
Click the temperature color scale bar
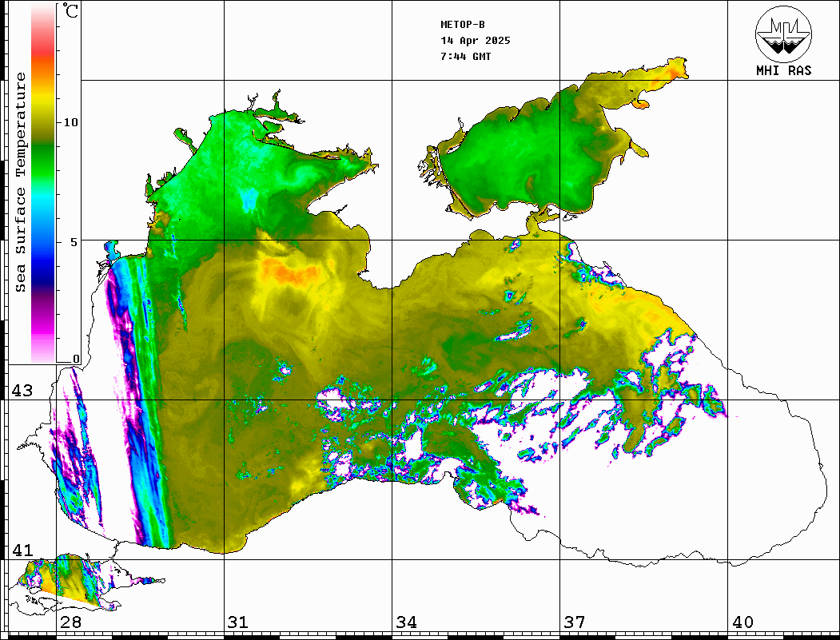tap(43, 184)
